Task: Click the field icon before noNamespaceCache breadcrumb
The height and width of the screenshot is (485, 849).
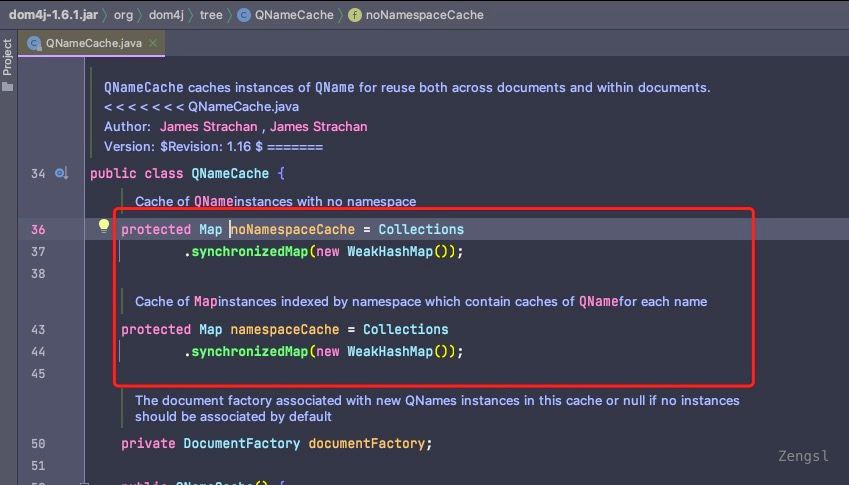Action: [355, 15]
